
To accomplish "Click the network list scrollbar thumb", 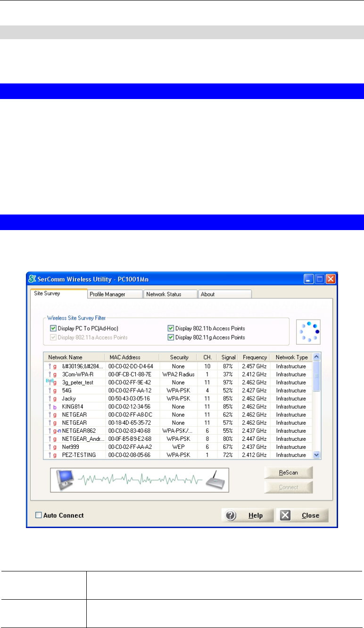I will [317, 376].
